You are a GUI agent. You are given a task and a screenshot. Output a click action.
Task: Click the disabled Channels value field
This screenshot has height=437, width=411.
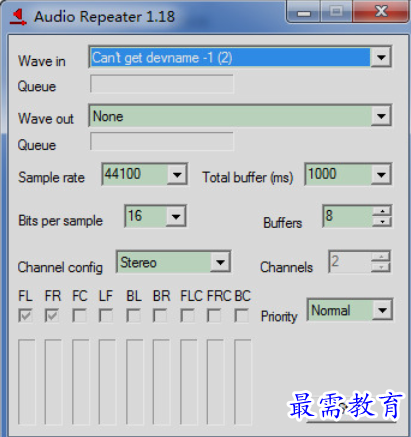point(350,261)
